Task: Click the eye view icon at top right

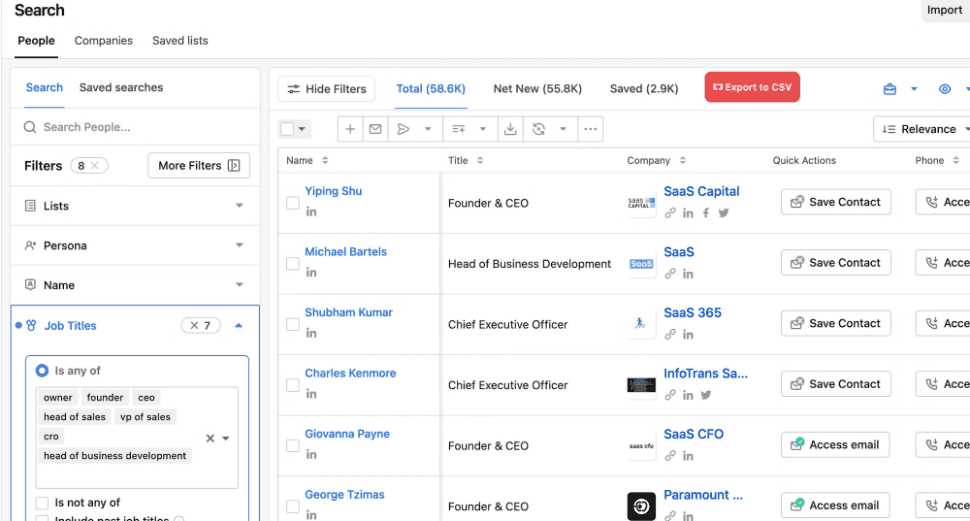Action: pos(945,89)
